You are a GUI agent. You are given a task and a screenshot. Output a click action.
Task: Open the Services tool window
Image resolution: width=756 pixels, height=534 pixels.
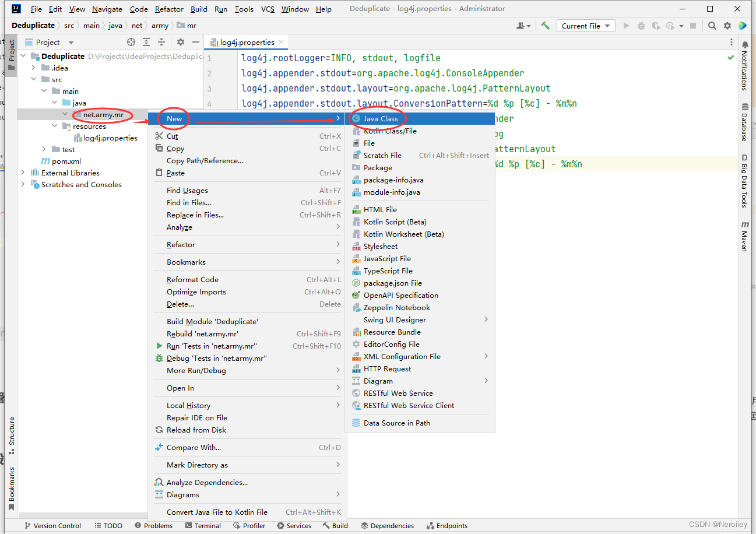click(x=294, y=525)
